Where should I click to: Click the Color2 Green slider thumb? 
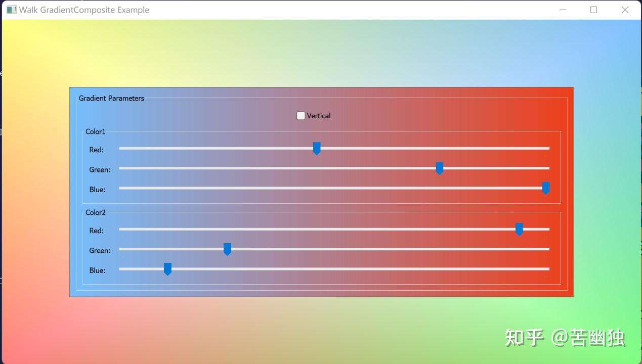(227, 249)
